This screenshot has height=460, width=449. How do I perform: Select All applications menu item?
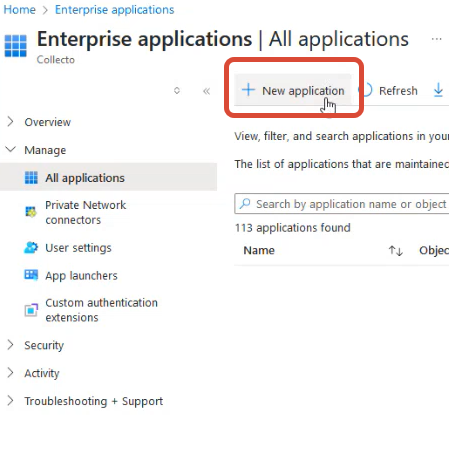[x=108, y=177]
